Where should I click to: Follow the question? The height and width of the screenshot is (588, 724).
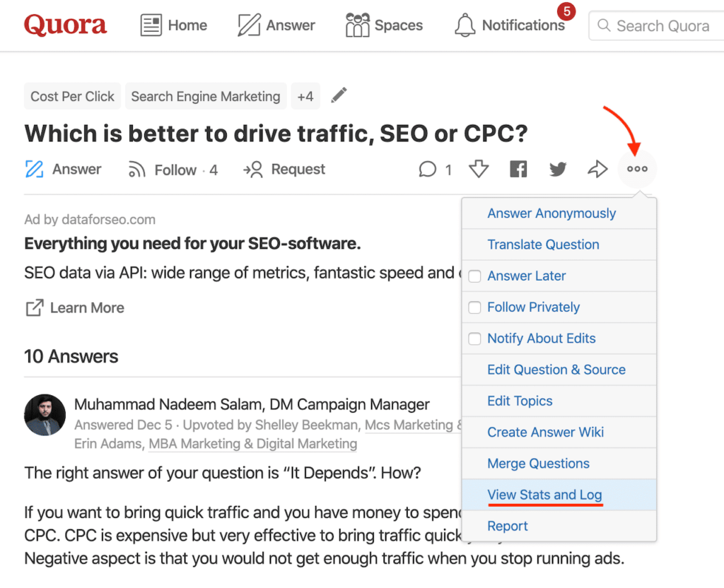(x=173, y=170)
